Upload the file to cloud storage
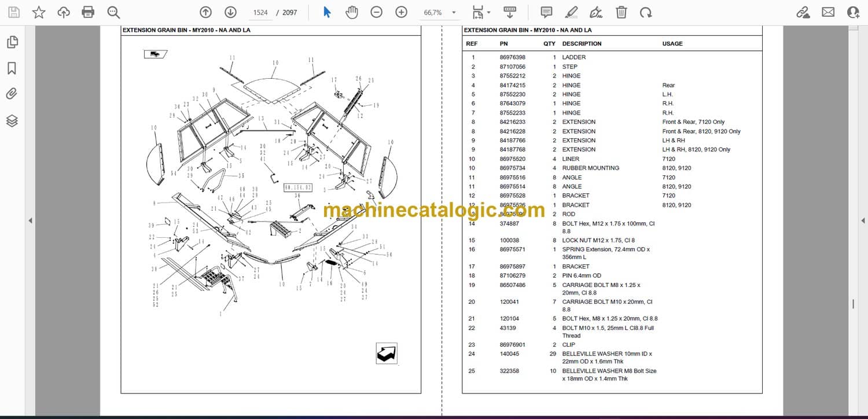 coord(64,12)
